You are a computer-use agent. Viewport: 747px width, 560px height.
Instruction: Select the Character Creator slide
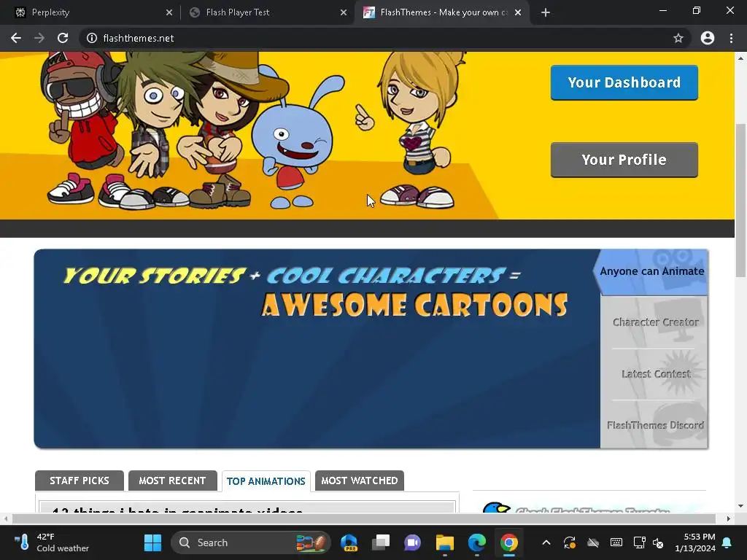pyautogui.click(x=654, y=322)
